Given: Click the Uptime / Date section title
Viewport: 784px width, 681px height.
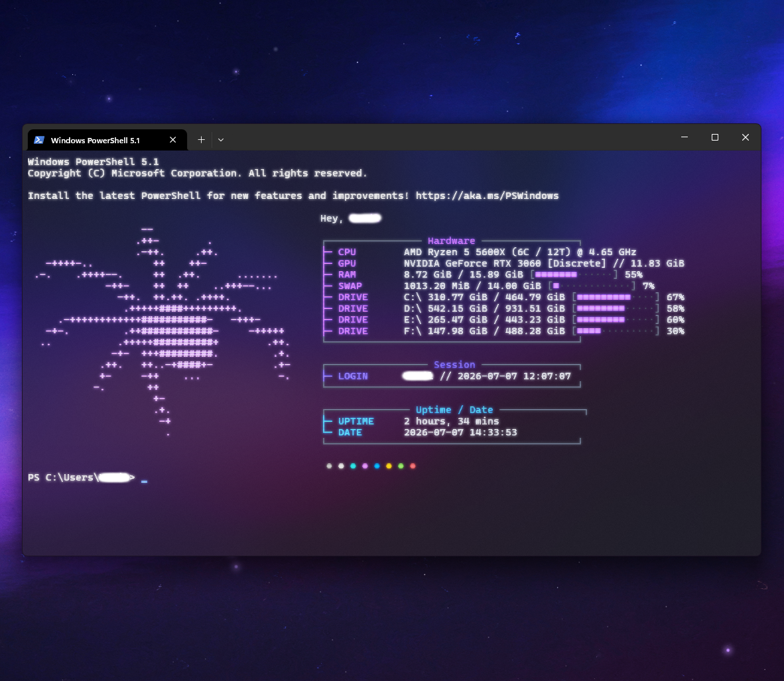Looking at the screenshot, I should tap(454, 410).
